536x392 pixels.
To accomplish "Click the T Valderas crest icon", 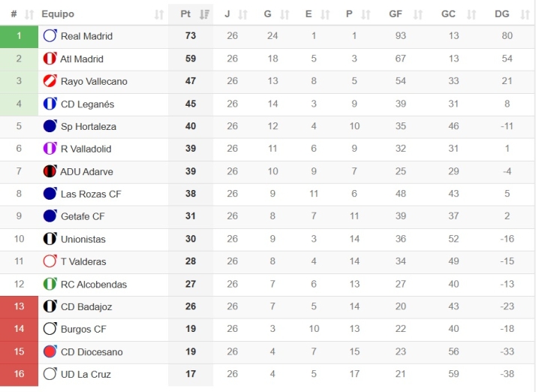I will (x=50, y=261).
